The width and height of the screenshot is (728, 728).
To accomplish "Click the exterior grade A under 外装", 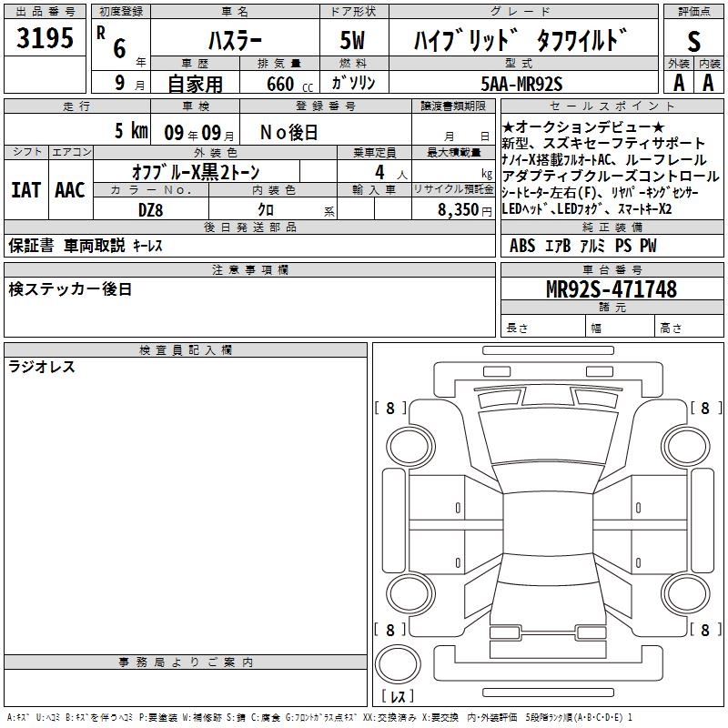I will click(678, 83).
